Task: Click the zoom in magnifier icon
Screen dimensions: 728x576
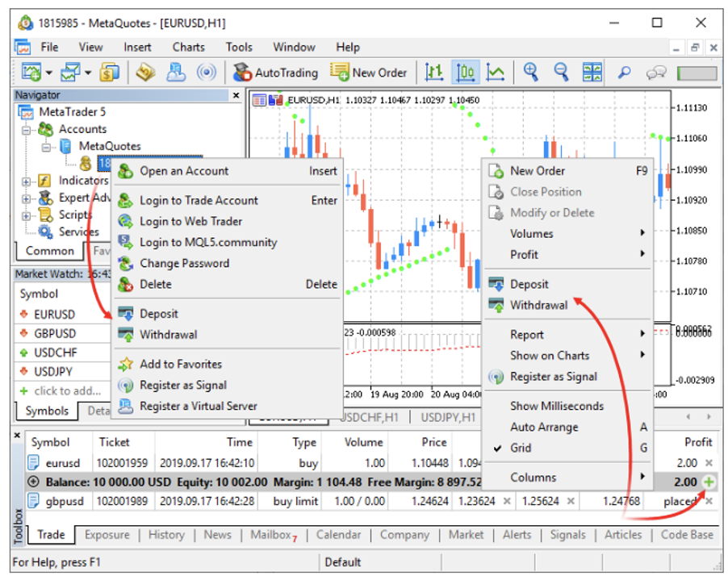Action: pyautogui.click(x=531, y=73)
